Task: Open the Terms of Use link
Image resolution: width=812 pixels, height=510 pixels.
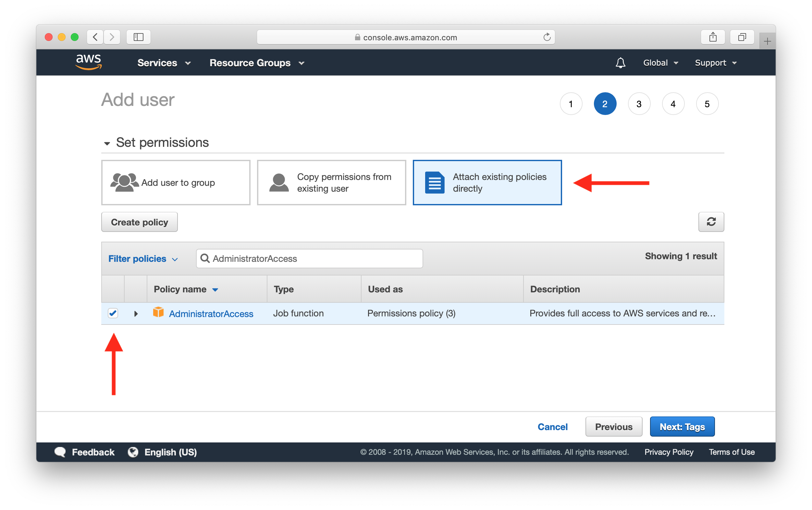Action: click(732, 452)
